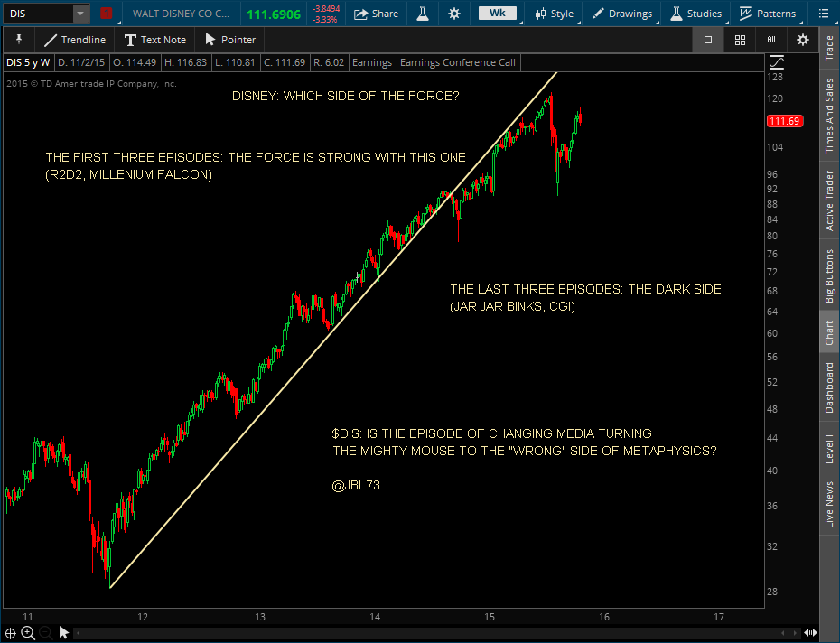The image size is (840, 643).
Task: Click the -3.33% change value
Action: coord(325,19)
